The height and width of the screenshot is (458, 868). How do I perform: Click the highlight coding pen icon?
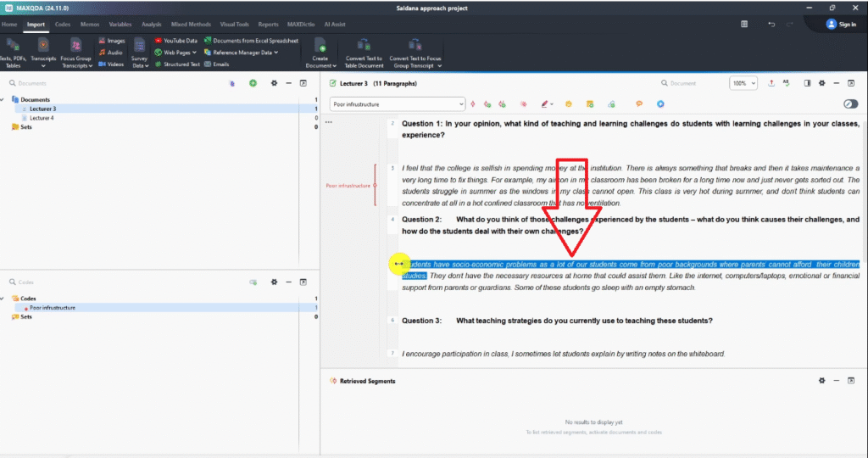(545, 103)
